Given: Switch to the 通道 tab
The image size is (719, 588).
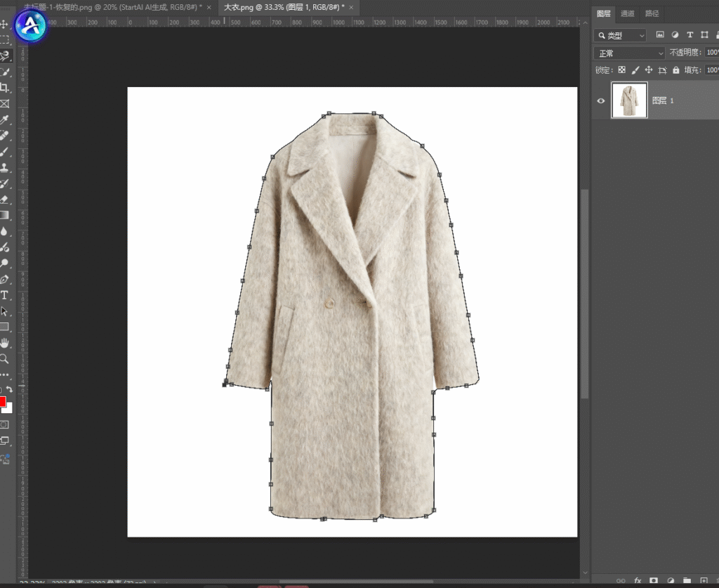Looking at the screenshot, I should pyautogui.click(x=628, y=13).
